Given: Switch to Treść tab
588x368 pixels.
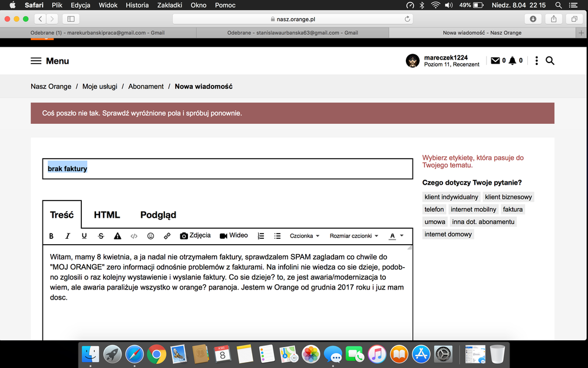Looking at the screenshot, I should pos(62,215).
